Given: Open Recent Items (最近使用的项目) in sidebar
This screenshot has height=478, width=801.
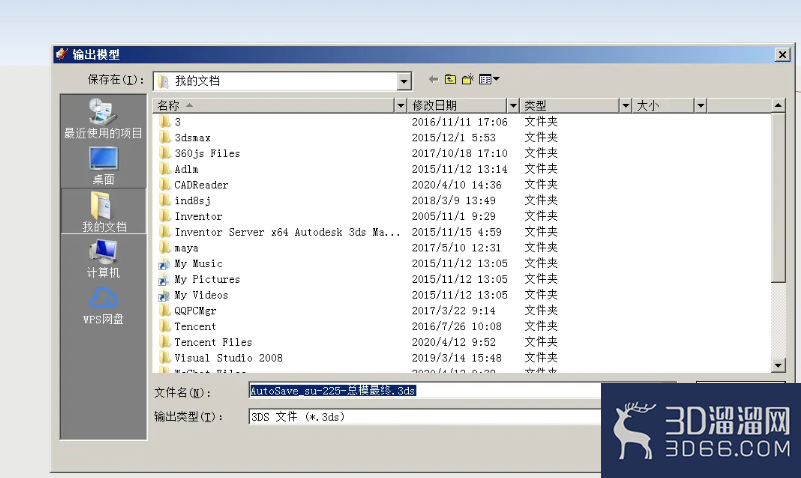Looking at the screenshot, I should click(103, 118).
